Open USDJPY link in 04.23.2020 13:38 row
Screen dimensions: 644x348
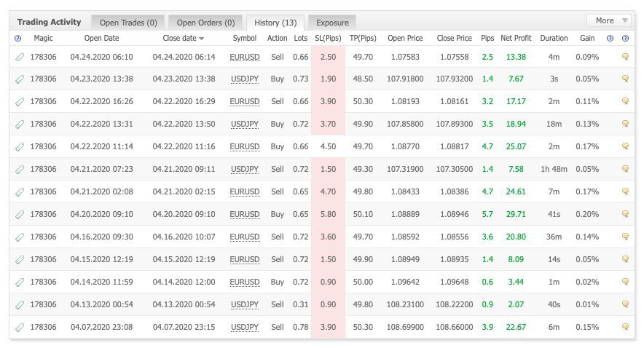point(244,79)
